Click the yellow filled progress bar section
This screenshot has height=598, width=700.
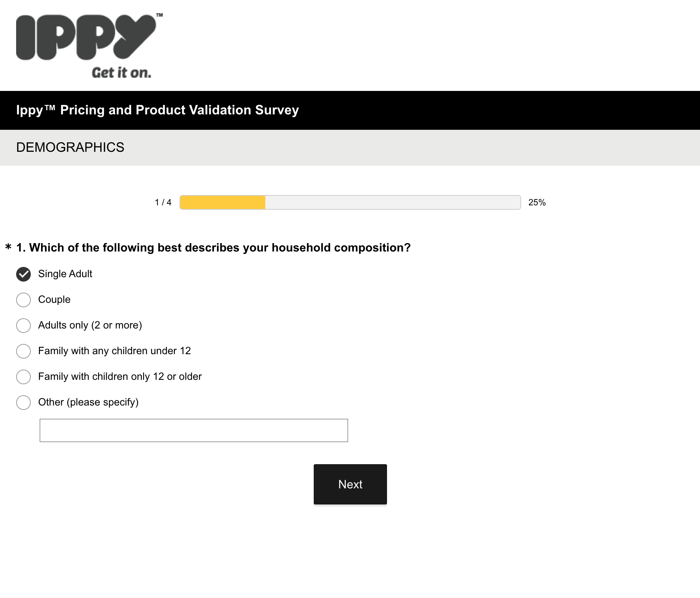(x=223, y=202)
